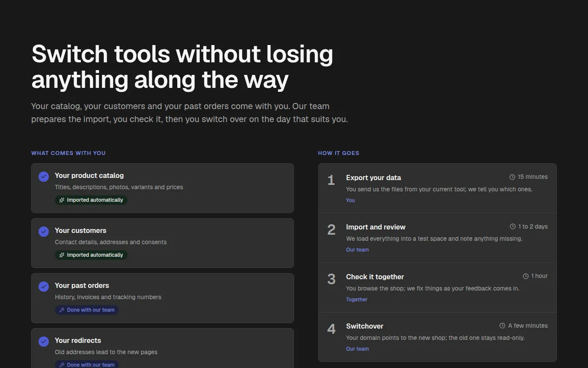This screenshot has width=588, height=368.
Task: Click 'Our team' label under Import and review
Action: click(x=357, y=249)
